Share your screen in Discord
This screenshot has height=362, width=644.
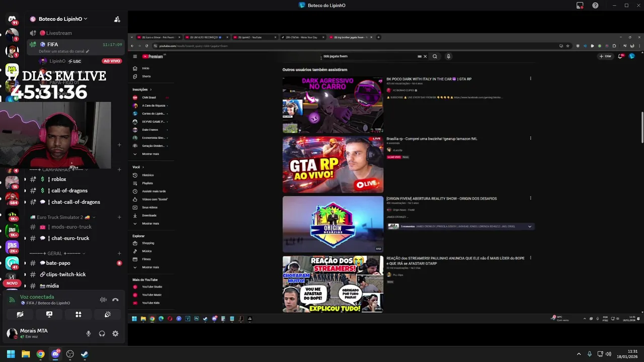click(x=49, y=314)
